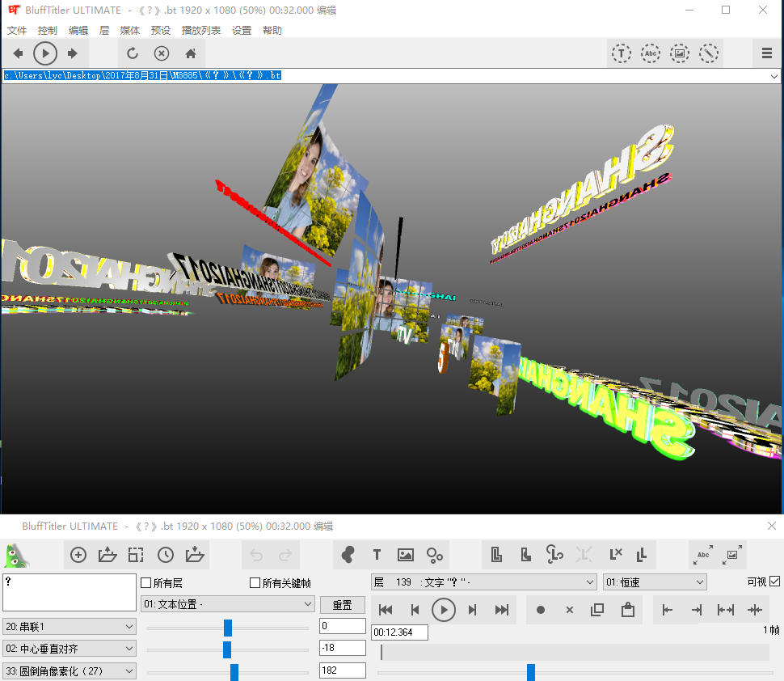Open the 媒体 menu

(x=130, y=31)
